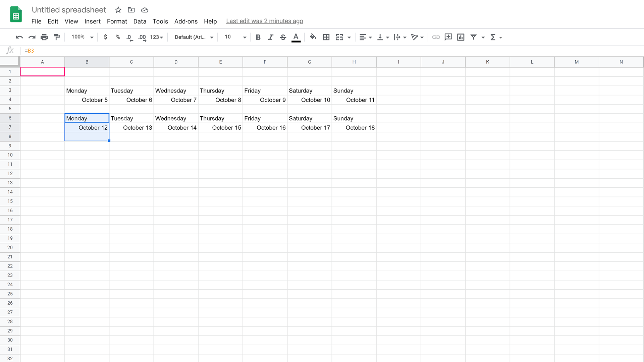Toggle italic formatting

(270, 37)
